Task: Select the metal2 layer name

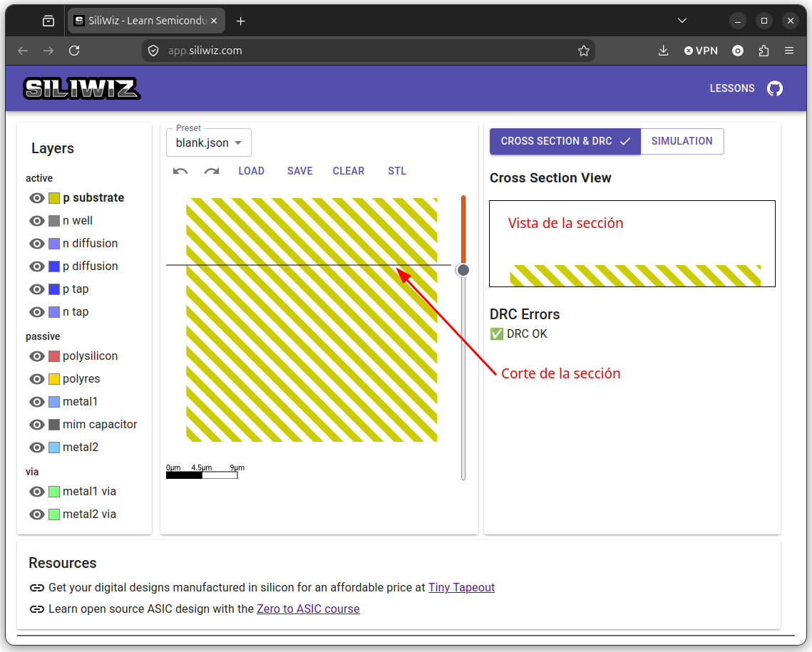Action: 81,447
